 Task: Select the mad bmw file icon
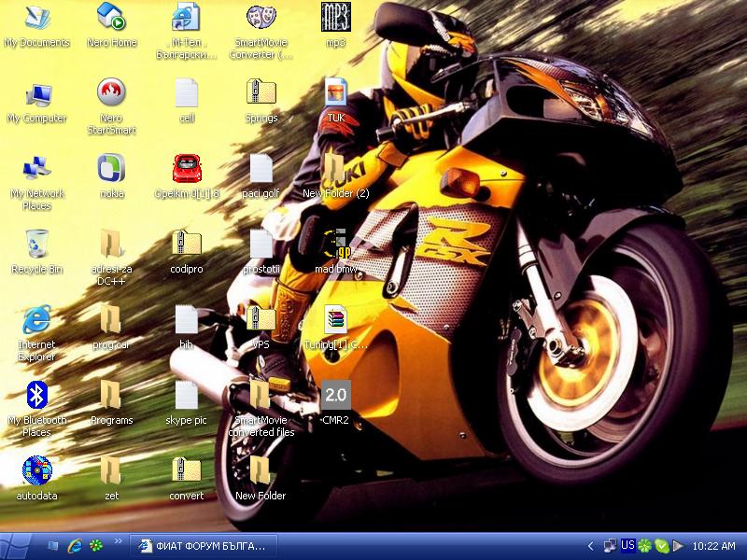[x=335, y=245]
